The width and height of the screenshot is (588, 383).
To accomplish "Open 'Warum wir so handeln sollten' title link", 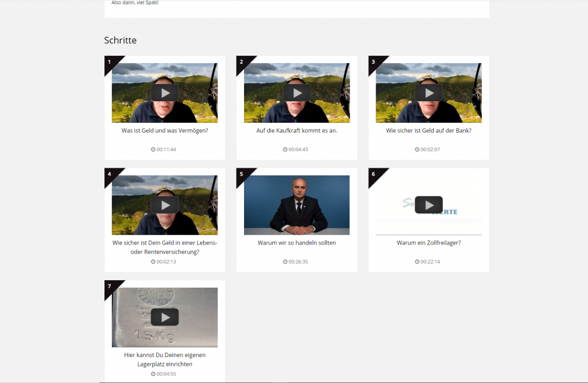I will coord(297,242).
